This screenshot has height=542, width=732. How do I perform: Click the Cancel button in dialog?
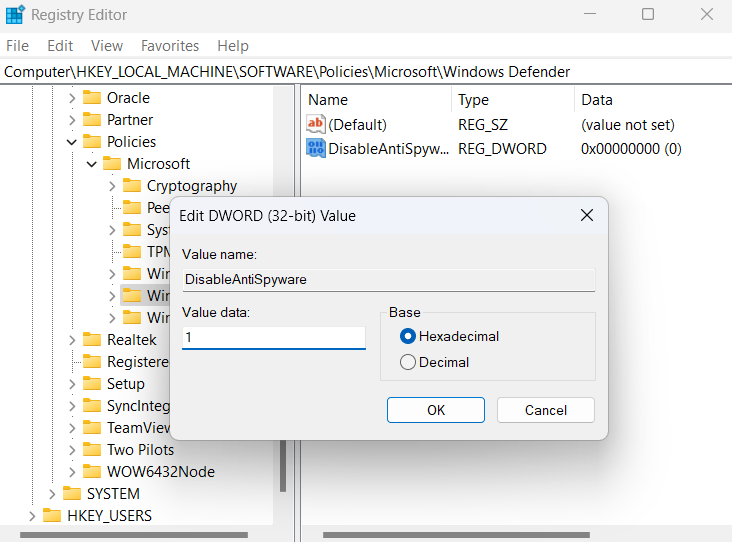pos(546,410)
